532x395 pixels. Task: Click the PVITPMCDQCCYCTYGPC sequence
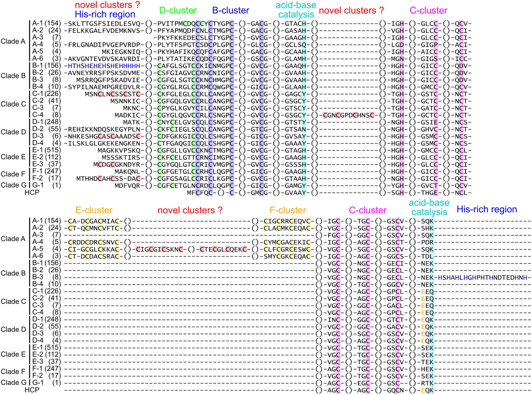pos(196,24)
